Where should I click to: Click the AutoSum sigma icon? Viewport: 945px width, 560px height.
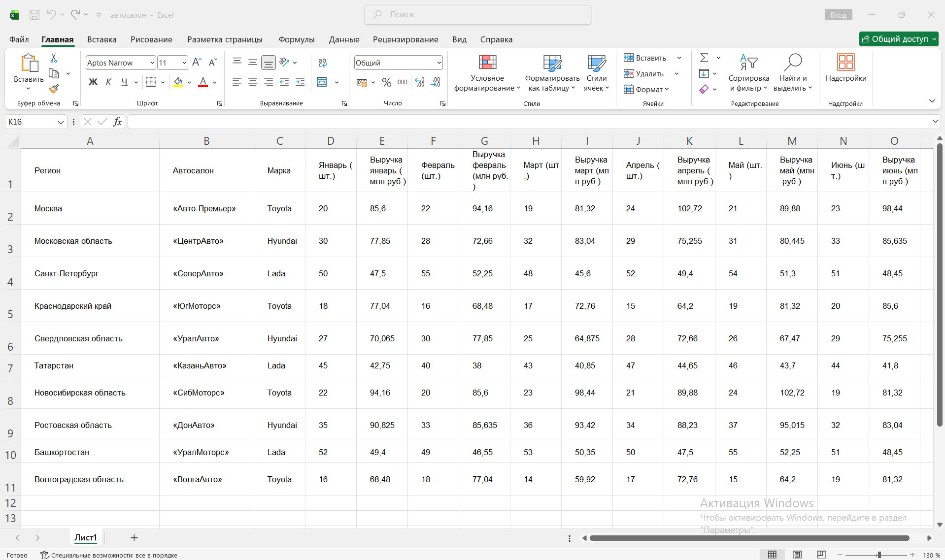tap(704, 58)
